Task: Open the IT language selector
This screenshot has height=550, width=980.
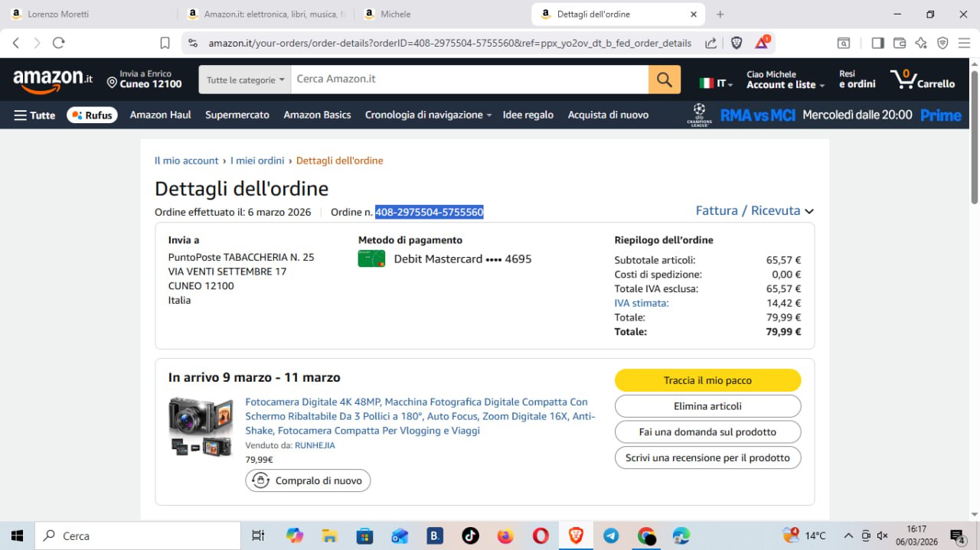Action: 716,83
